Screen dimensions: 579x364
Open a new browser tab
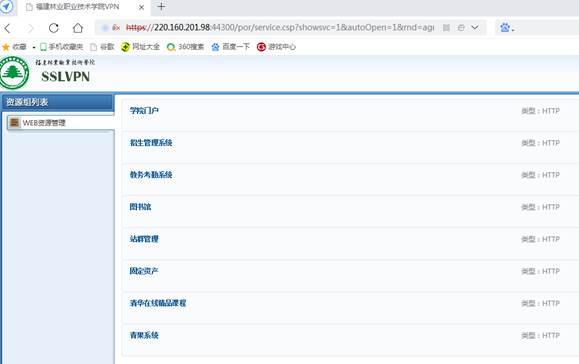[x=161, y=7]
